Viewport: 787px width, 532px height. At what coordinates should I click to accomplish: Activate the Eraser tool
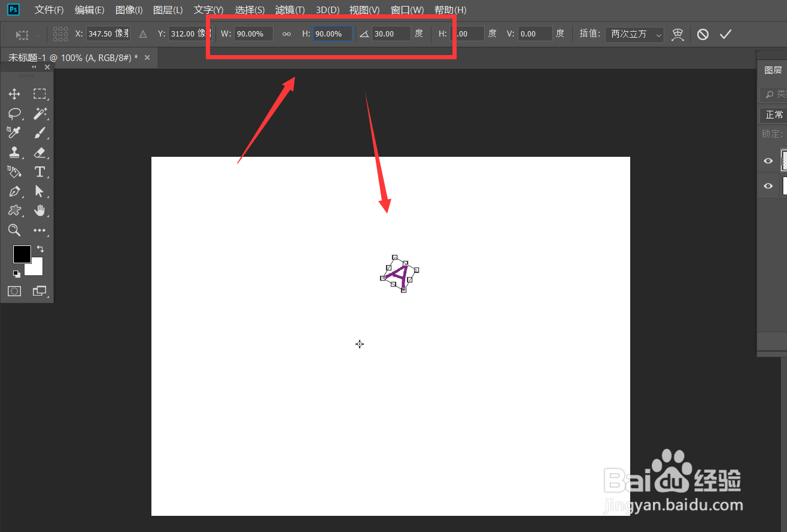[40, 153]
